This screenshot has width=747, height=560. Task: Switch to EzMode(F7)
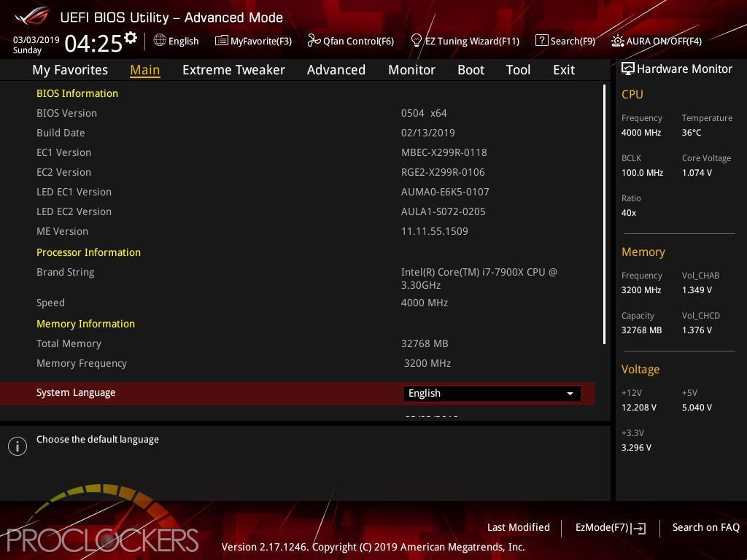pos(611,528)
